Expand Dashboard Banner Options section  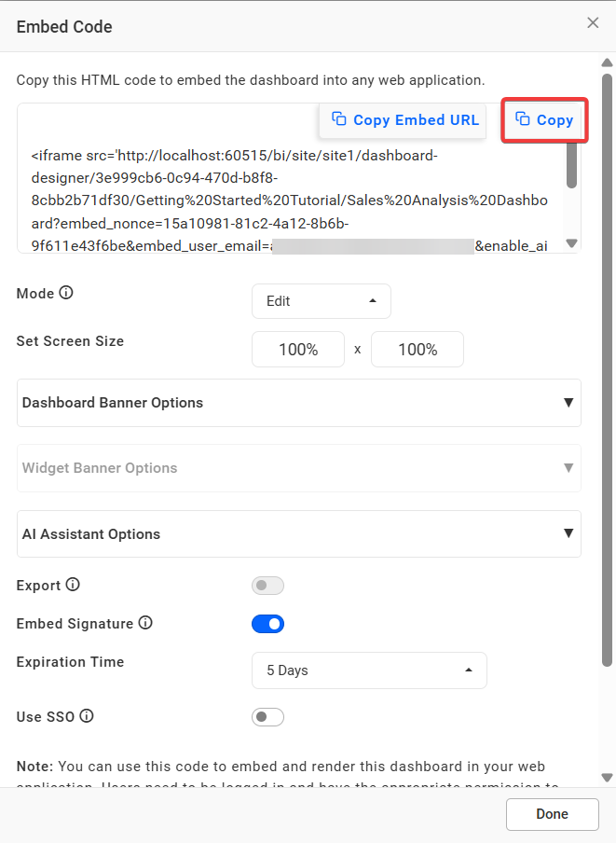coord(298,403)
